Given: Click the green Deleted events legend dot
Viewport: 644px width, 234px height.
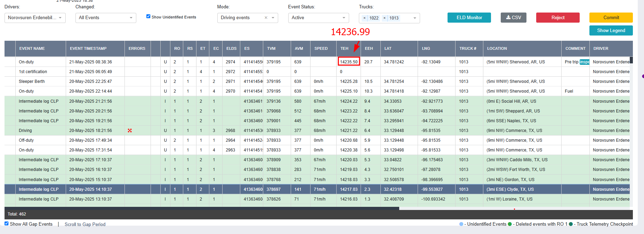Looking at the screenshot, I should (x=510, y=224).
